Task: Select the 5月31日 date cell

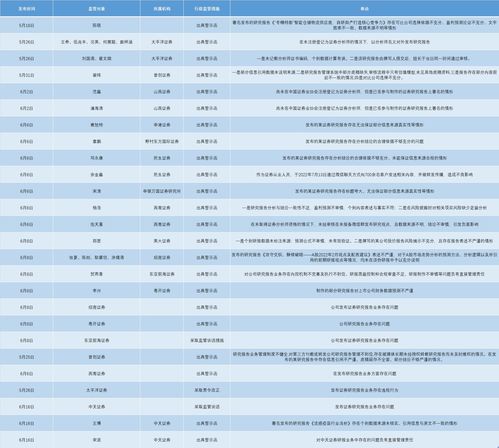Action: [x=26, y=75]
